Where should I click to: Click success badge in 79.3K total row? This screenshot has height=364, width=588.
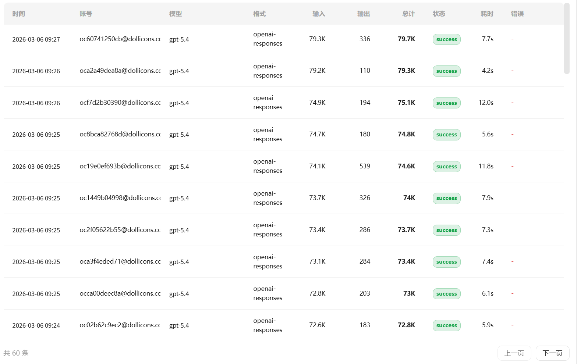(446, 71)
